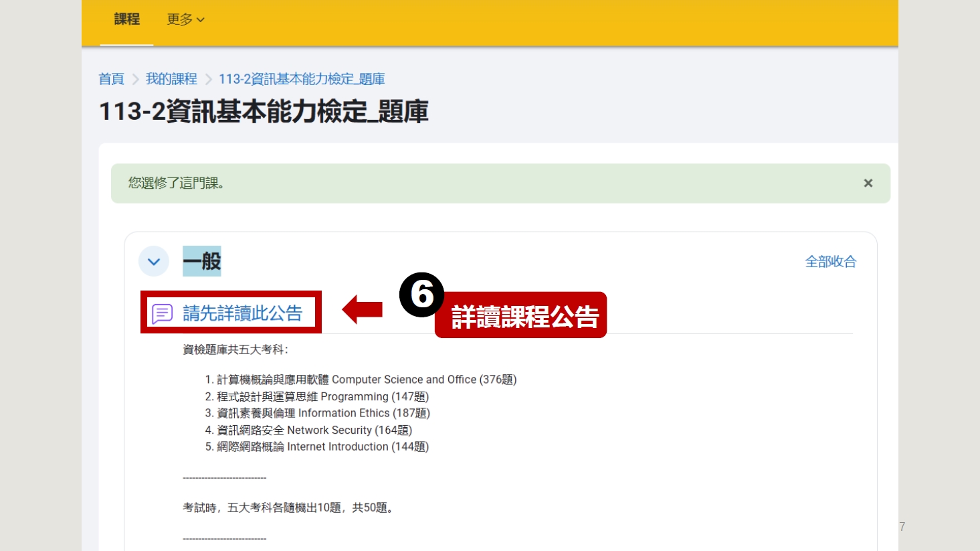Click the slide page number 7
Viewport: 980px width, 551px height.
coord(902,527)
